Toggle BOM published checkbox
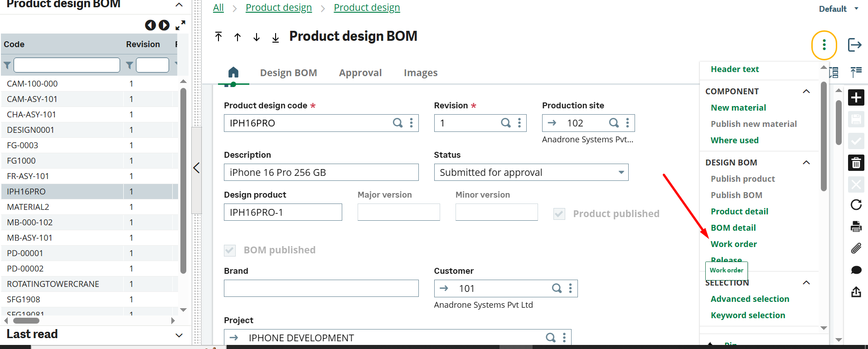 point(230,250)
